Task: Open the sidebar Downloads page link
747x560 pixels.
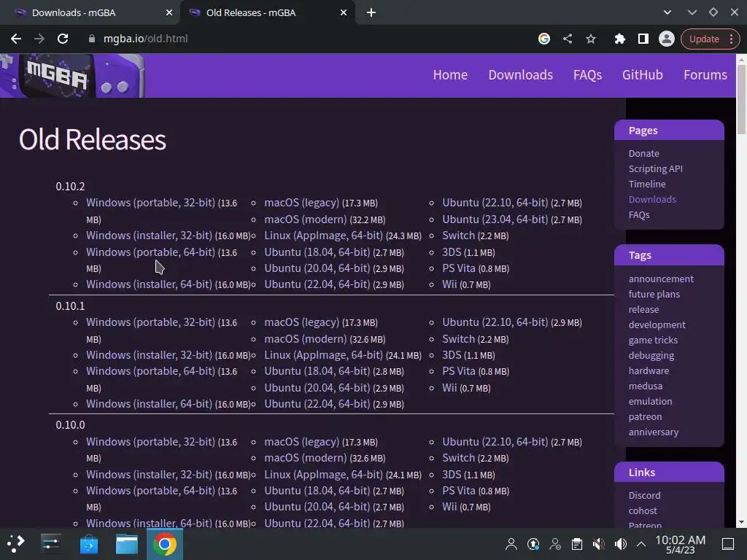Action: pyautogui.click(x=652, y=199)
